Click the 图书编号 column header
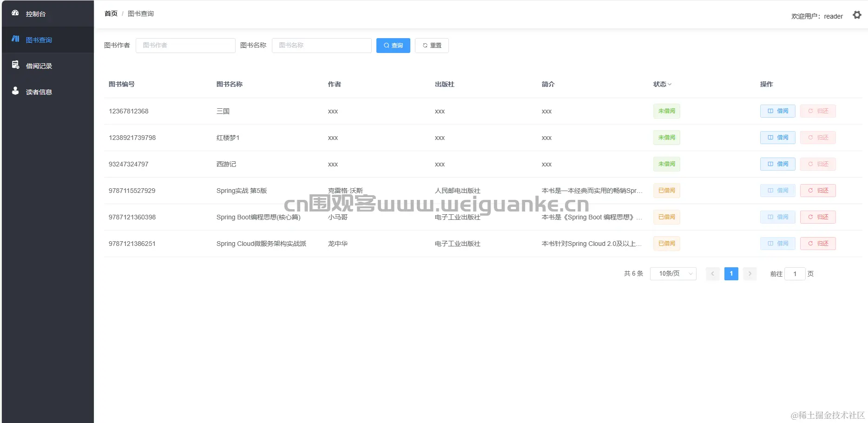Screen dimensions: 868x423 click(x=122, y=84)
